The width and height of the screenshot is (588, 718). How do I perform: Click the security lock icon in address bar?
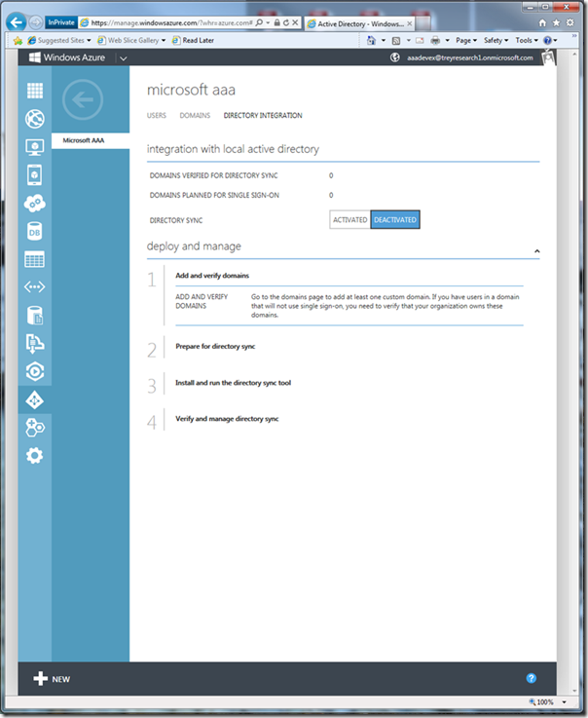point(276,22)
